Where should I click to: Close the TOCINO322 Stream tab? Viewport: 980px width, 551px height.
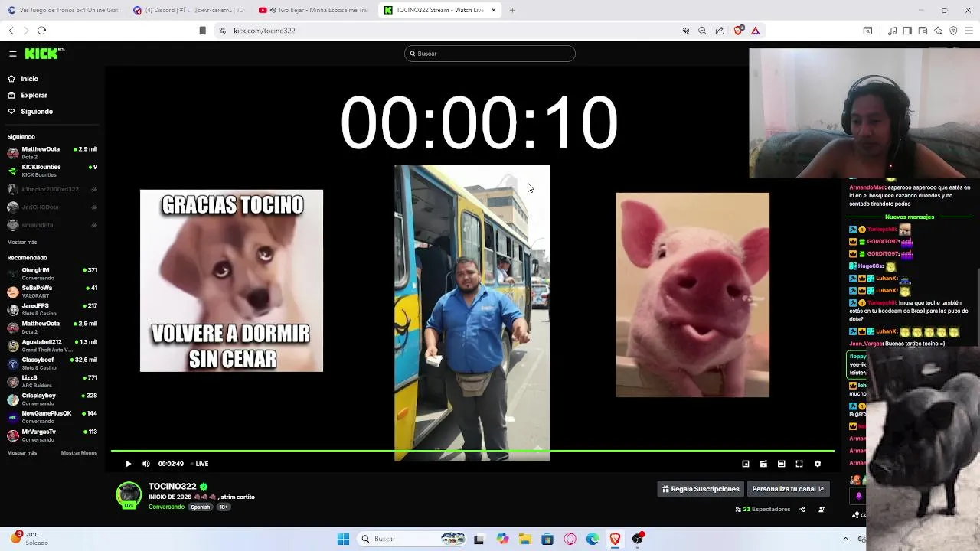pos(493,10)
